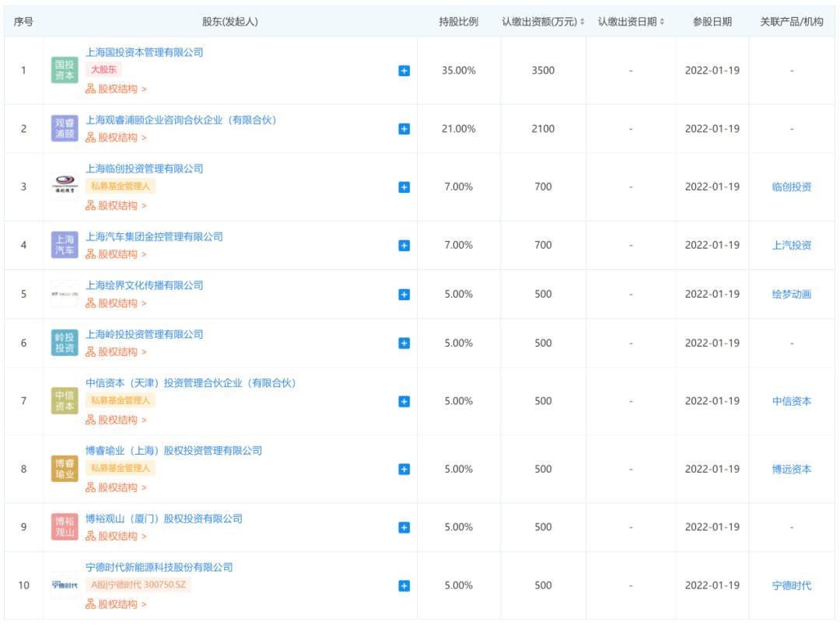Click the 岭投投资 logo icon in row 6
The image size is (840, 625).
(x=65, y=343)
